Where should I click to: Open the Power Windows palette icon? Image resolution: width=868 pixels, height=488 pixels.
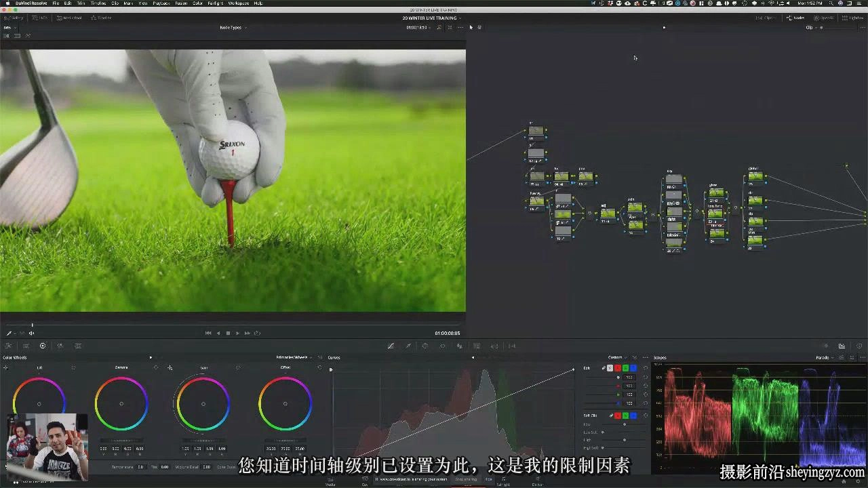tap(425, 346)
